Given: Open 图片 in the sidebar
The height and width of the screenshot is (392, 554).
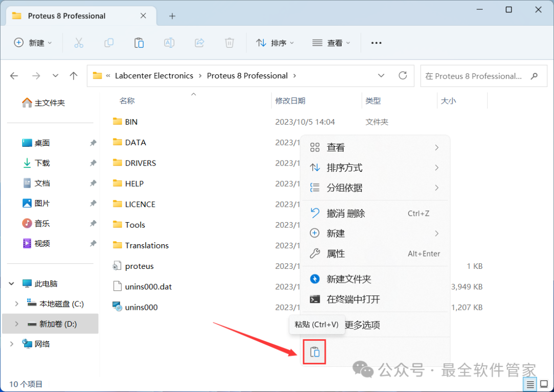Looking at the screenshot, I should click(36, 203).
